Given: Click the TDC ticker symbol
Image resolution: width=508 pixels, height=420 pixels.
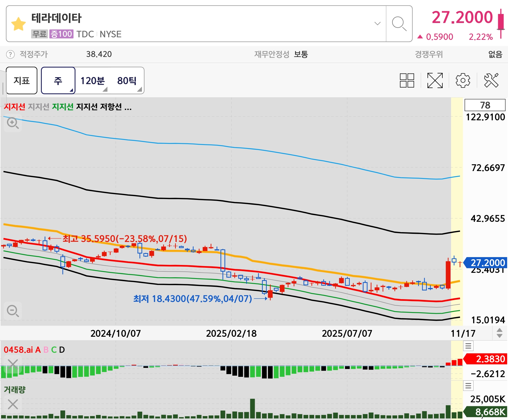Looking at the screenshot, I should point(85,34).
